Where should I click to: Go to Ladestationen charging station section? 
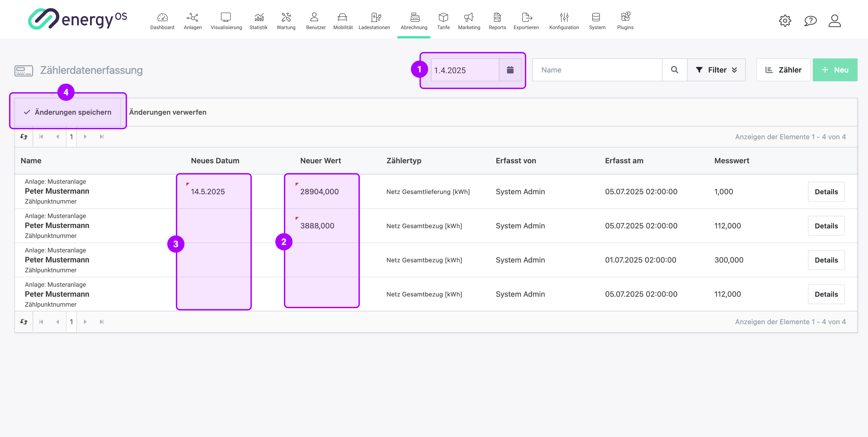(x=374, y=21)
